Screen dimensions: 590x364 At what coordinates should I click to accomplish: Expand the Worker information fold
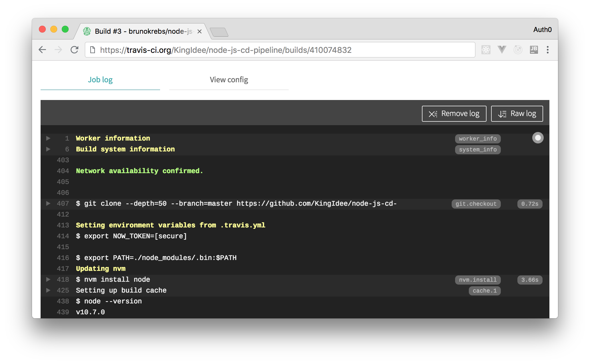tap(48, 138)
